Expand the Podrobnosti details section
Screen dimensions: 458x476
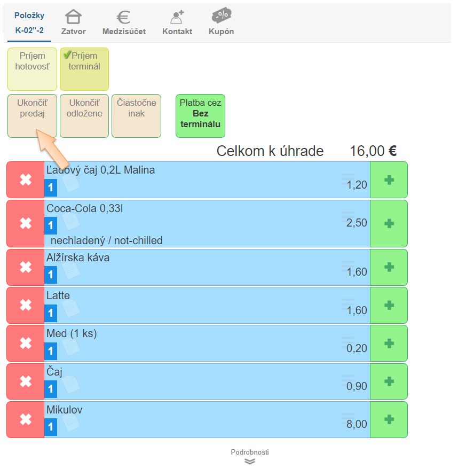point(250,457)
